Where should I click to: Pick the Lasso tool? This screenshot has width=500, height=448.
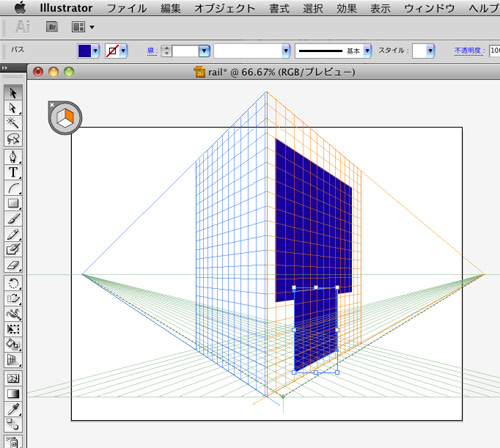[13, 139]
